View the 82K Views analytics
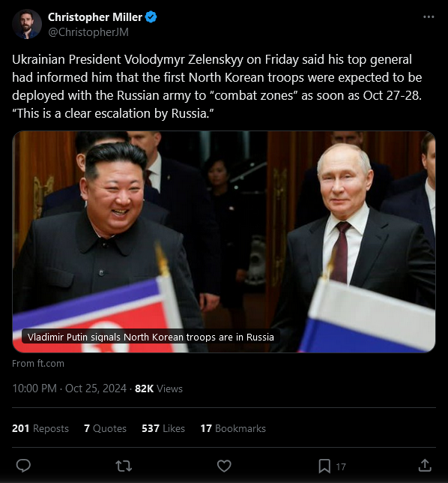 click(x=159, y=388)
